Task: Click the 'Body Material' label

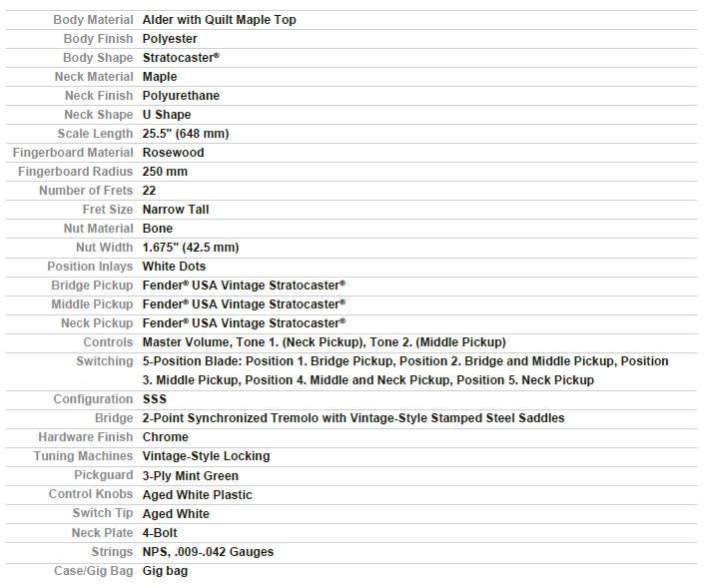Action: point(93,20)
